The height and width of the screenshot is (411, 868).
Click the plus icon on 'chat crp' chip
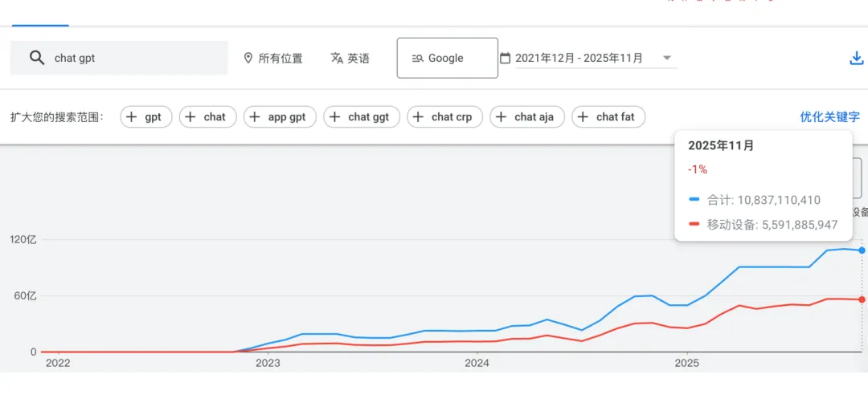click(x=419, y=116)
